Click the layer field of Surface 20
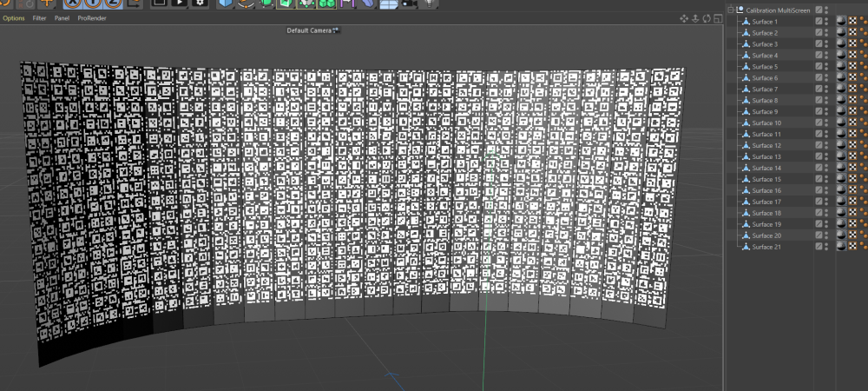 [x=819, y=235]
